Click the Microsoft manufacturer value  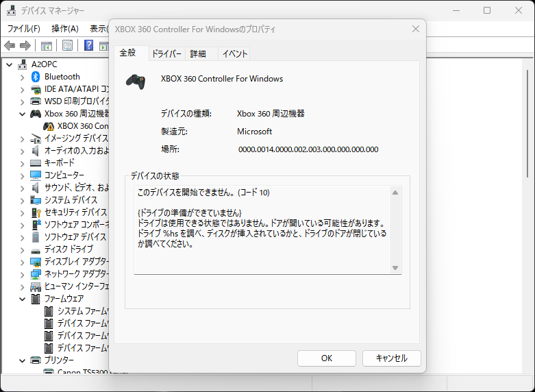click(255, 132)
